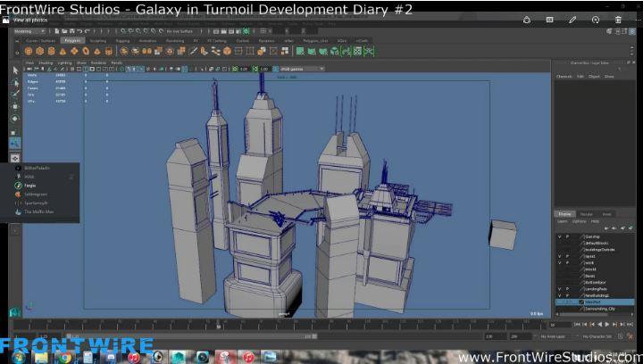The image size is (643, 364).
Task: Toggle visibility of the LandingPads layer
Action: click(560, 288)
